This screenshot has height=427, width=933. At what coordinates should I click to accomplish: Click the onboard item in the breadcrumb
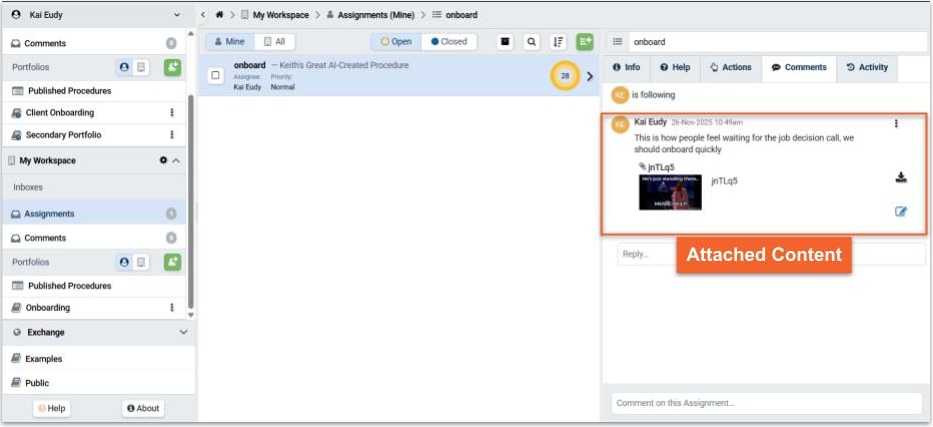[461, 15]
